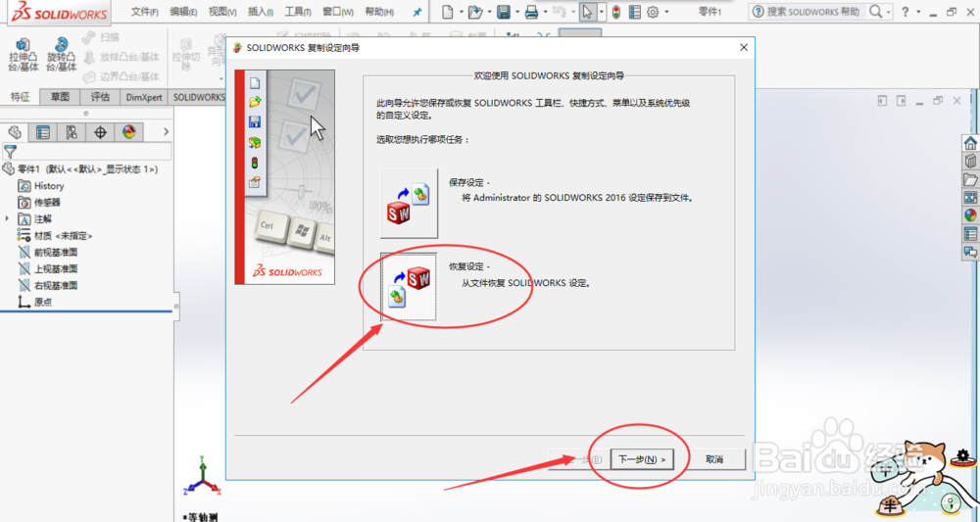Open the 插入(I) menu

point(262,12)
